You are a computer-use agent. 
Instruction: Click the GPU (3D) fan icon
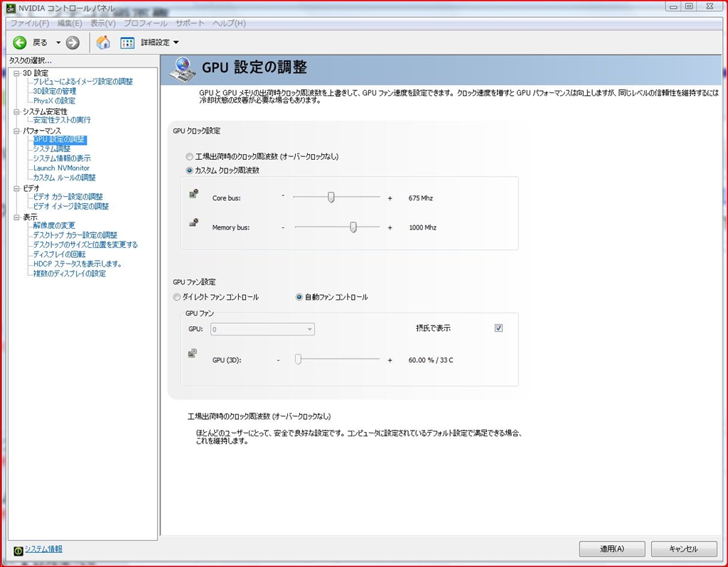193,354
